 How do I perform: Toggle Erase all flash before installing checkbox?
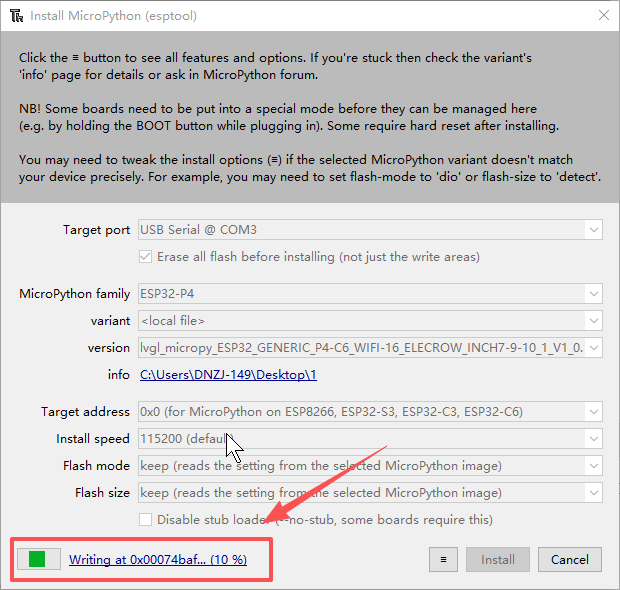click(146, 257)
